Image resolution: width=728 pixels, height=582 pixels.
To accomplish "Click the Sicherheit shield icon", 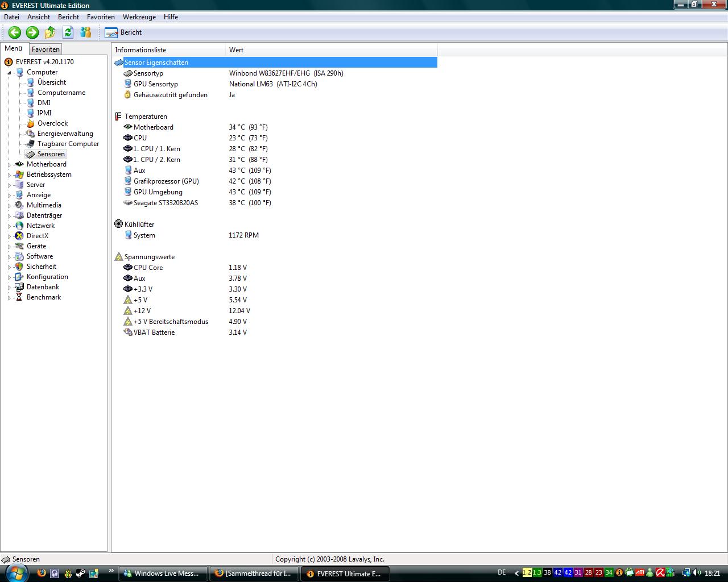I will coord(19,267).
